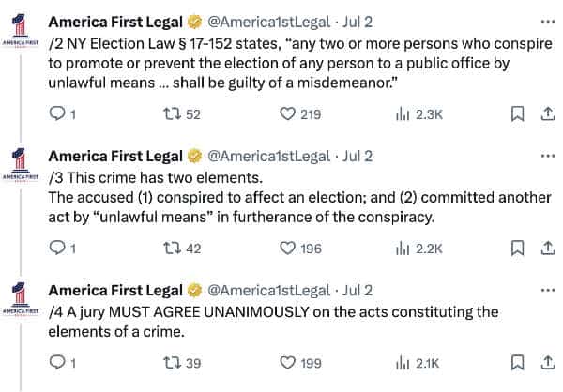Screen dimensions: 563x392
Task: Open the avatar beside the /2 tweet
Action: point(20,30)
